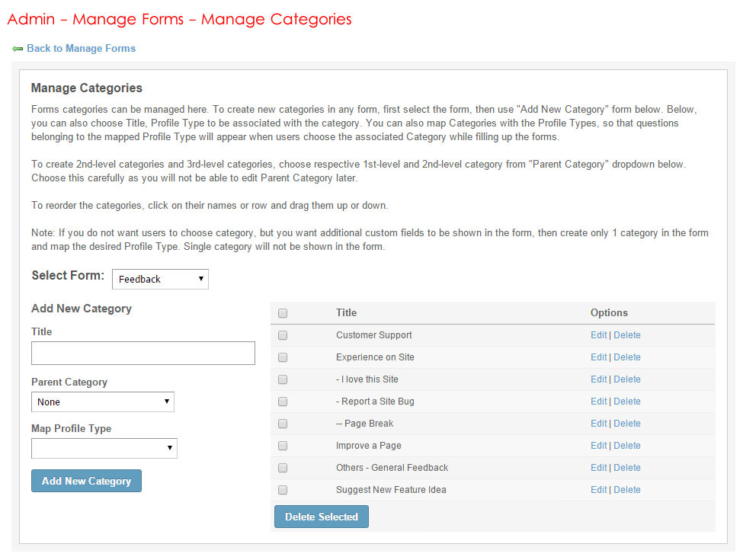Edit the Suggest New Feature Idea category
This screenshot has width=743, height=560.
pyautogui.click(x=598, y=490)
